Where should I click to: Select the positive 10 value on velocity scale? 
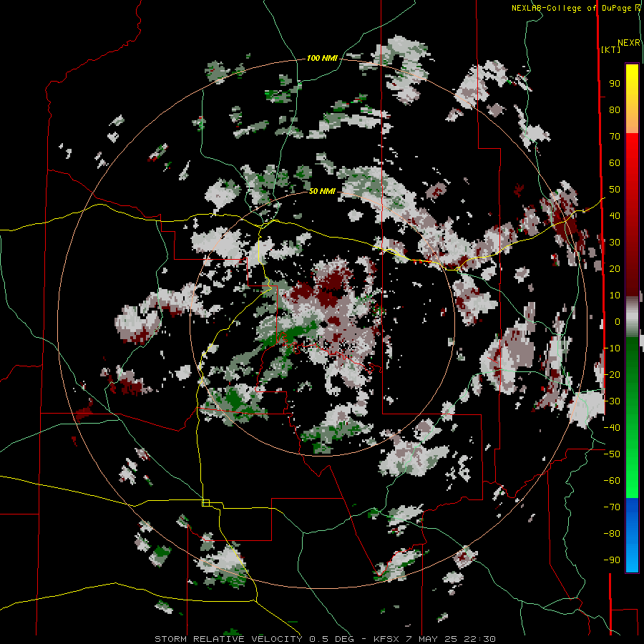click(615, 296)
